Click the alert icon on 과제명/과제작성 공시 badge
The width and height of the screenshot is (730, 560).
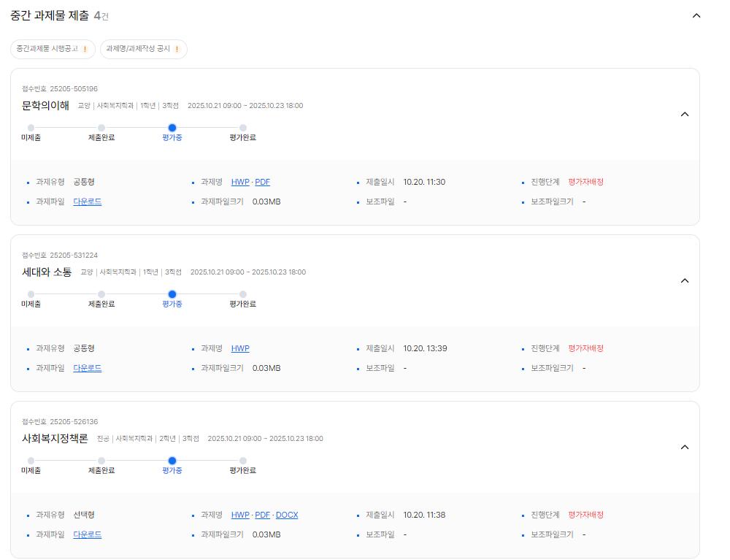[x=175, y=47]
